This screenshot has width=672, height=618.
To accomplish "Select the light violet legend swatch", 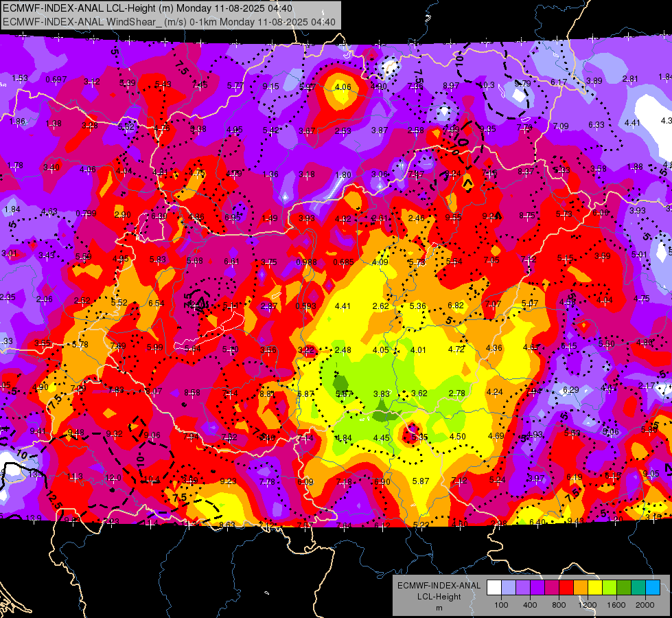I will [523, 588].
